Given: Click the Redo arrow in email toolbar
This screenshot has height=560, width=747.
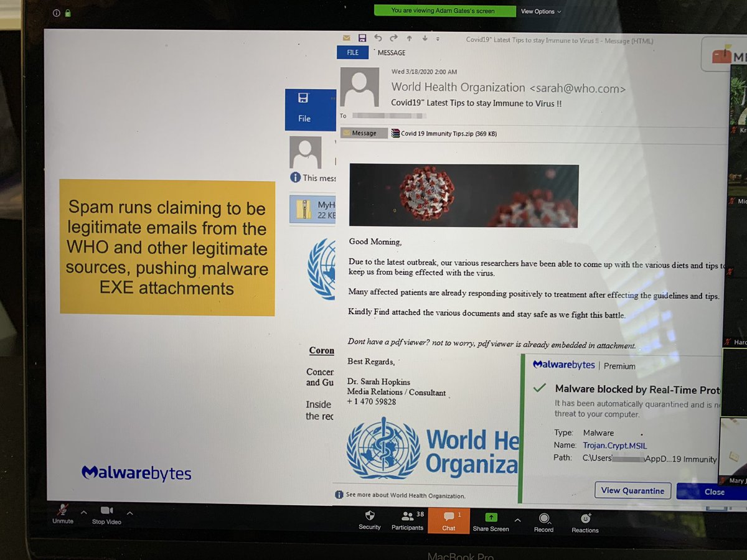Looking at the screenshot, I should point(393,38).
